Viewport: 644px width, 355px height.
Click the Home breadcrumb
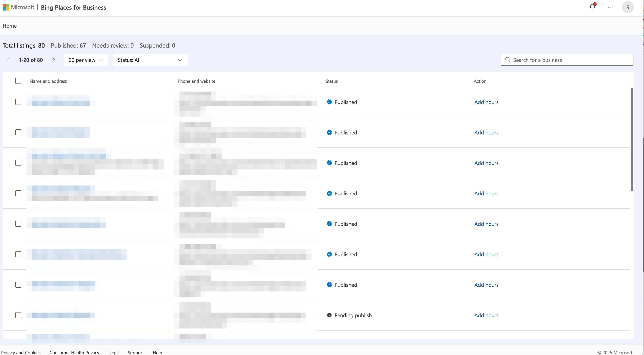[x=10, y=26]
